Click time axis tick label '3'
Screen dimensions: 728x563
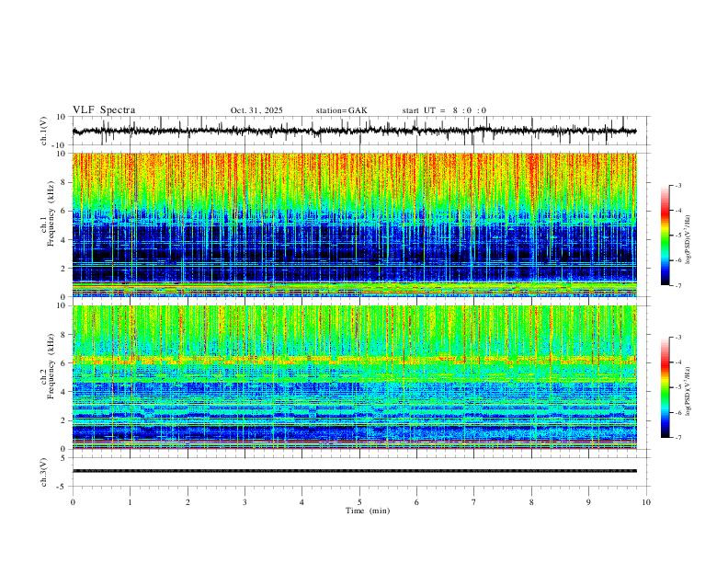click(x=245, y=502)
